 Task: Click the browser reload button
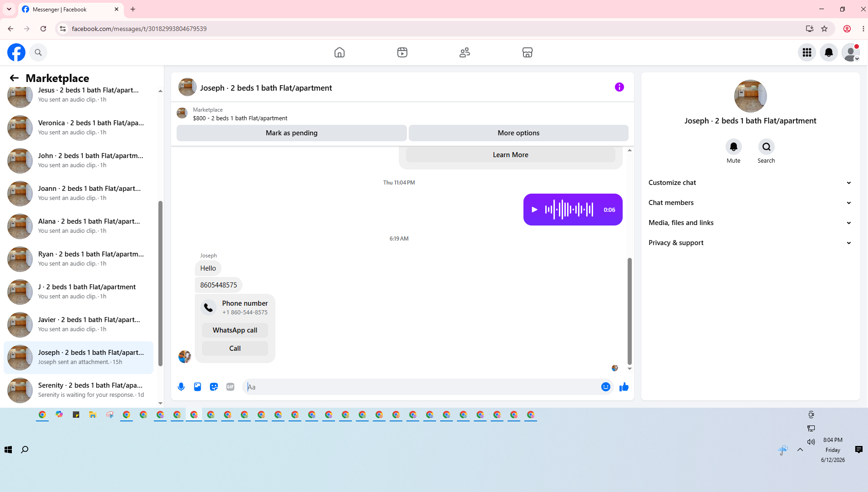point(43,29)
